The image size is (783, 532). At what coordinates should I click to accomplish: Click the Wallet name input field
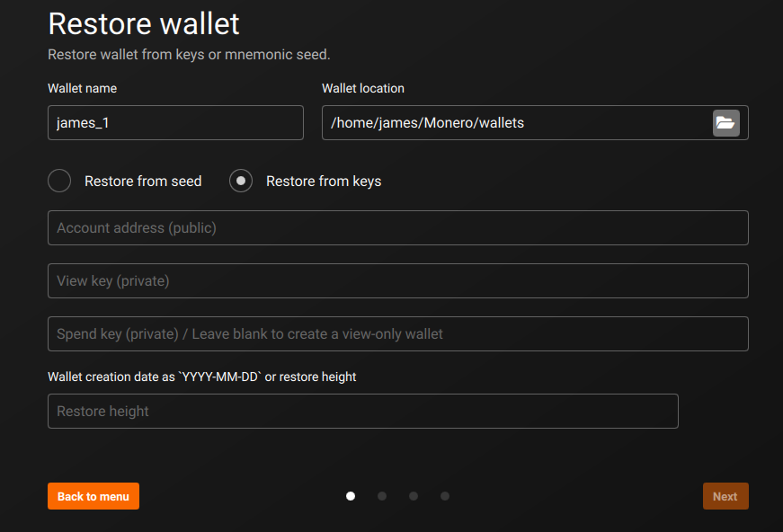click(175, 123)
